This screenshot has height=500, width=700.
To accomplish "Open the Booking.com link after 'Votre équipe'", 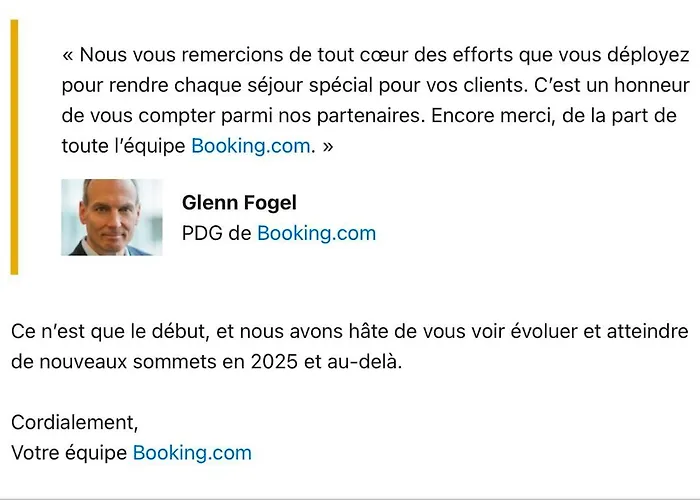I will (192, 453).
